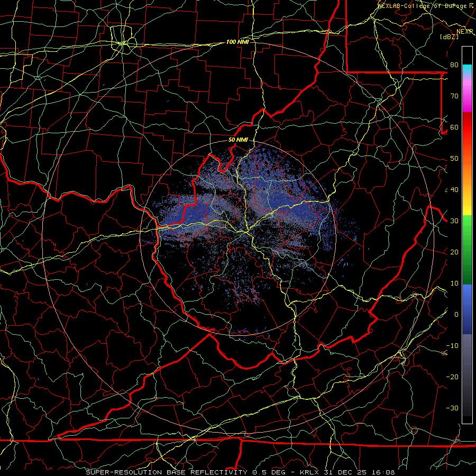Select the 20 dBZ scale label
This screenshot has width=476, height=476.
454,252
